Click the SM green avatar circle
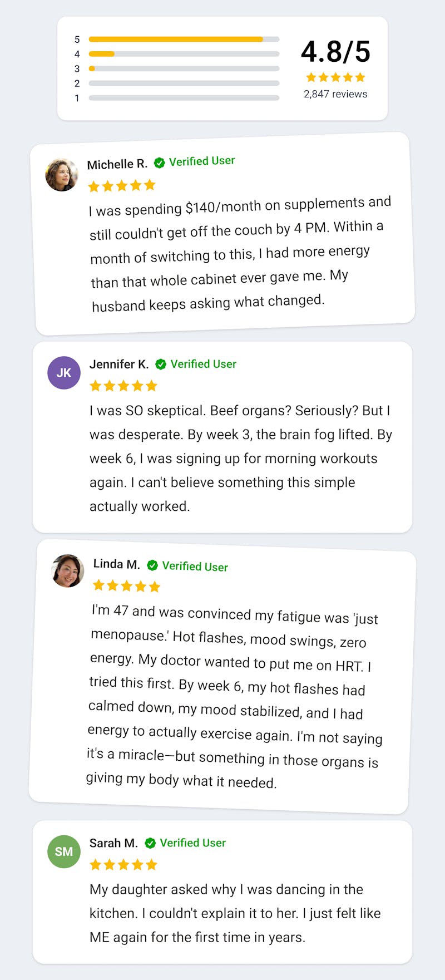This screenshot has height=980, width=445. (x=64, y=851)
